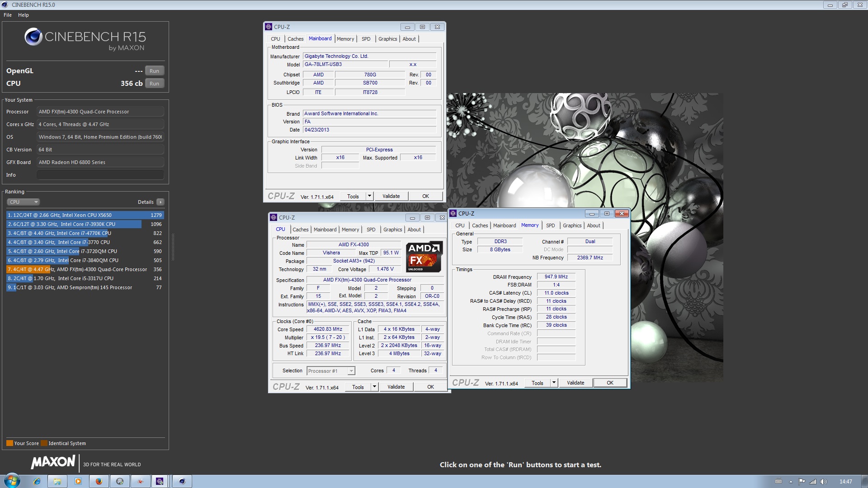Click the rendered spheres benchmark image
The width and height of the screenshot is (868, 488).
pyautogui.click(x=585, y=237)
